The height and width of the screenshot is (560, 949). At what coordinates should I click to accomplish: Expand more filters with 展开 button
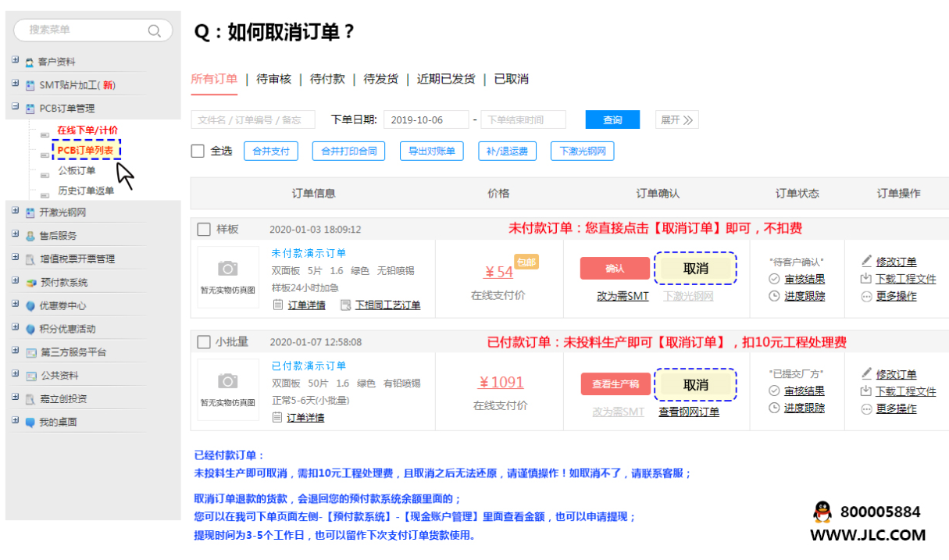click(x=676, y=120)
